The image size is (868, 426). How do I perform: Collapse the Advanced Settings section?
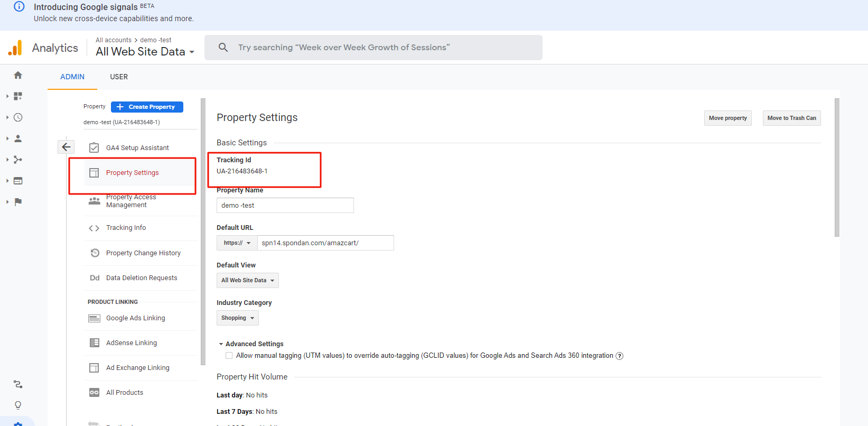[251, 344]
